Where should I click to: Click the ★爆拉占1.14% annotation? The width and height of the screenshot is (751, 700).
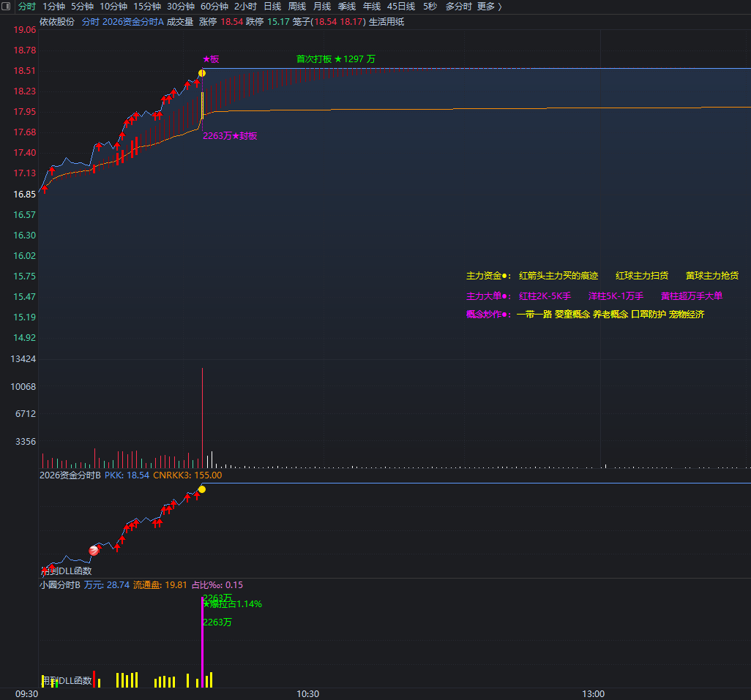pos(233,604)
